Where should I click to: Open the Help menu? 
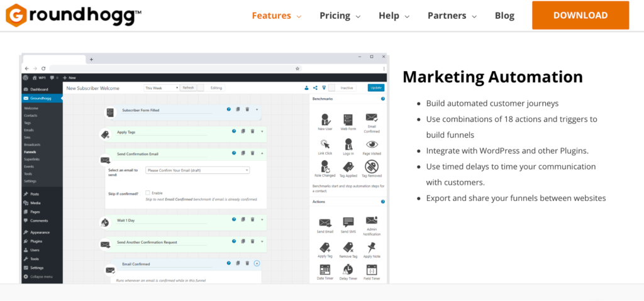394,16
